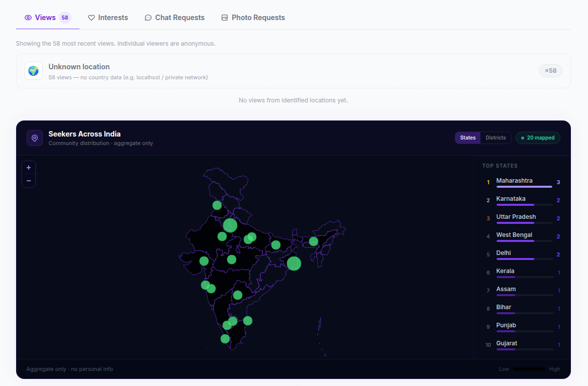The image size is (588, 386).
Task: Click the TOP STATES heading
Action: click(x=500, y=166)
